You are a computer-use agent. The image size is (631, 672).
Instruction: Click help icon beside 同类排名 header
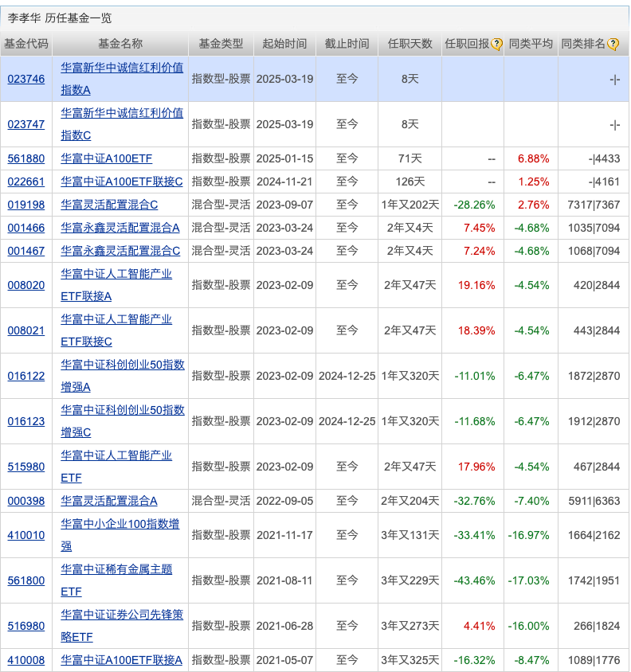[613, 44]
